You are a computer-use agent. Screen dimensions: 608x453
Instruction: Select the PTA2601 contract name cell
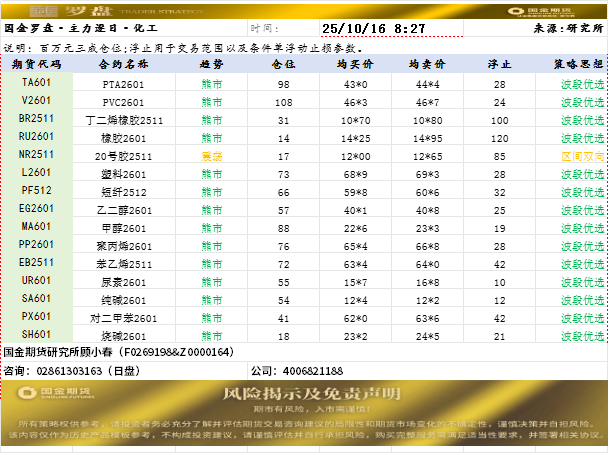[x=124, y=84]
